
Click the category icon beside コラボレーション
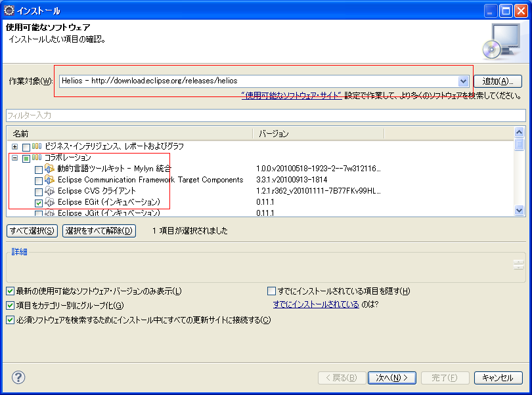(37, 157)
